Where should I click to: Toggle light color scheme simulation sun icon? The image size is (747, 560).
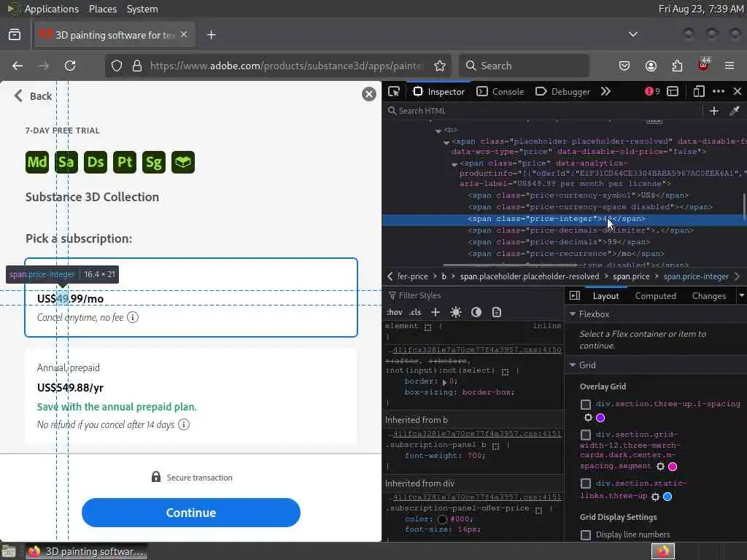(455, 312)
